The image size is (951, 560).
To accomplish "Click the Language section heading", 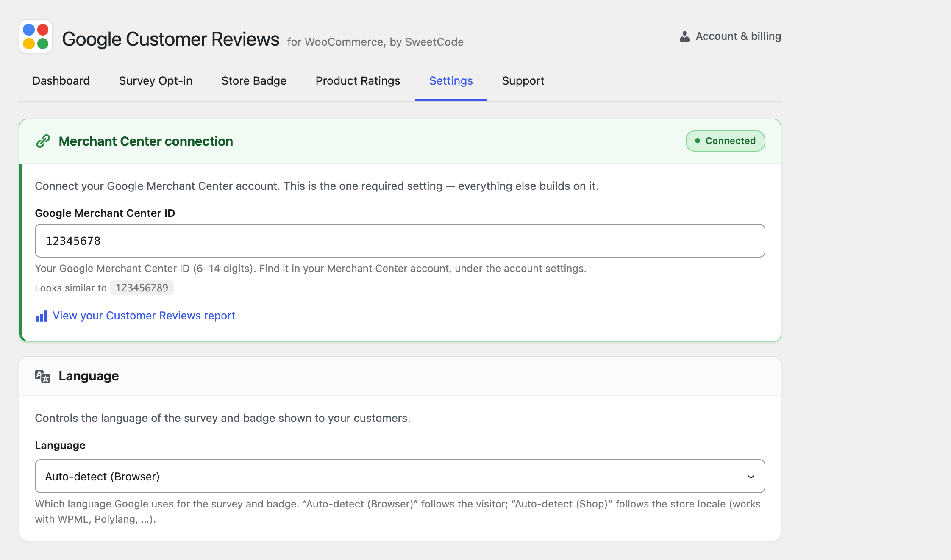I will coord(89,376).
